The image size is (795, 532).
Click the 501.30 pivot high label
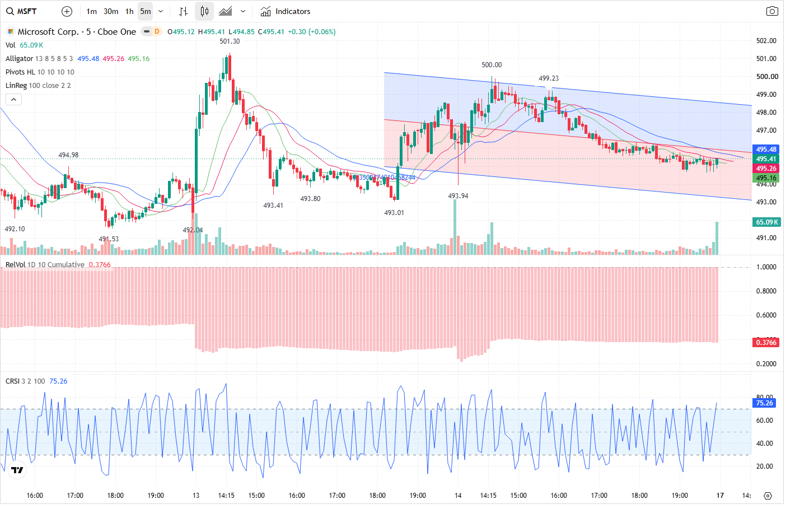[x=230, y=41]
